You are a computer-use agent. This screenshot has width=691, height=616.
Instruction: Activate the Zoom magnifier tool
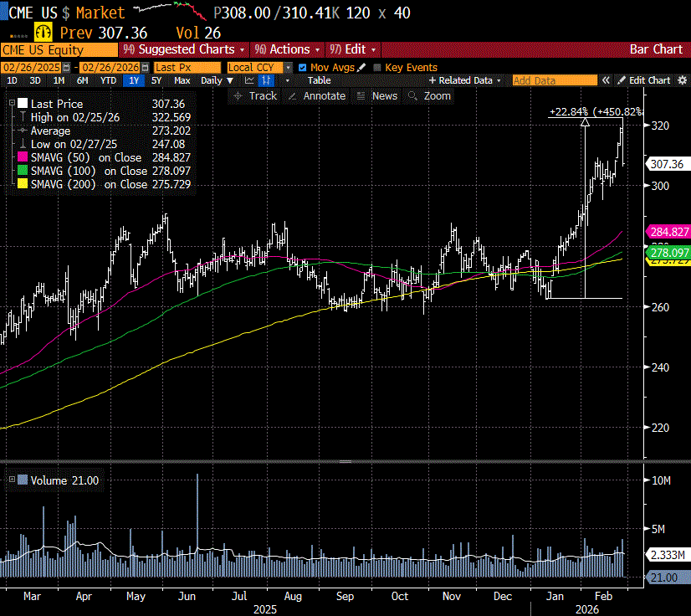[x=430, y=95]
